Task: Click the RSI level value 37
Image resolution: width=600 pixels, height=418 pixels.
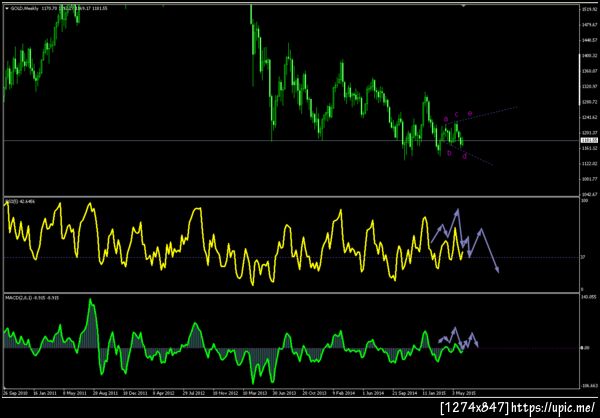Action: click(x=584, y=257)
